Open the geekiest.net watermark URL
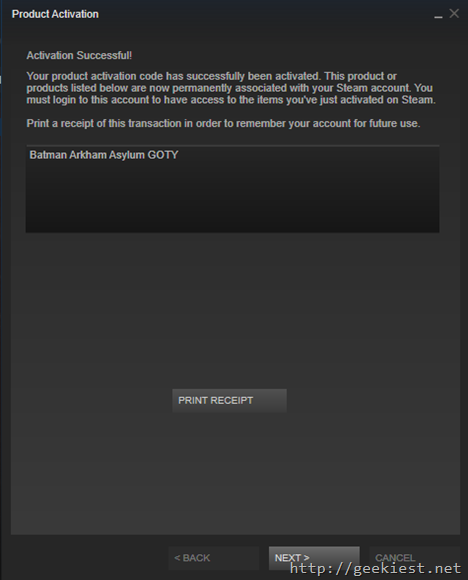The width and height of the screenshot is (468, 580). [x=376, y=568]
